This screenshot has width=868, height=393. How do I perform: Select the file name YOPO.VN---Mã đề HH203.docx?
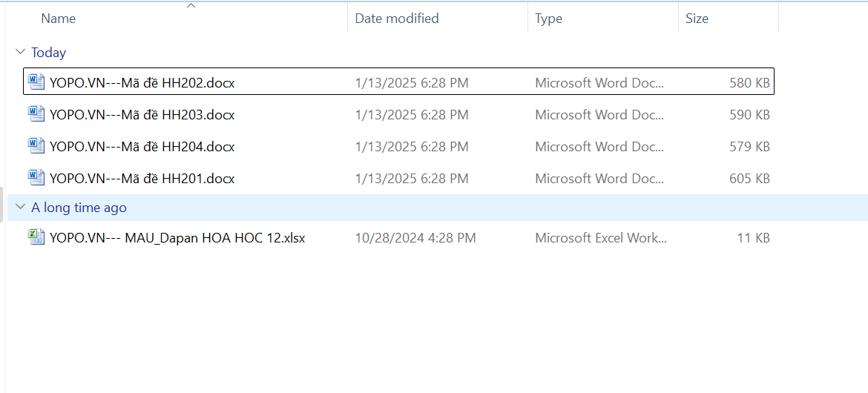[x=142, y=115]
